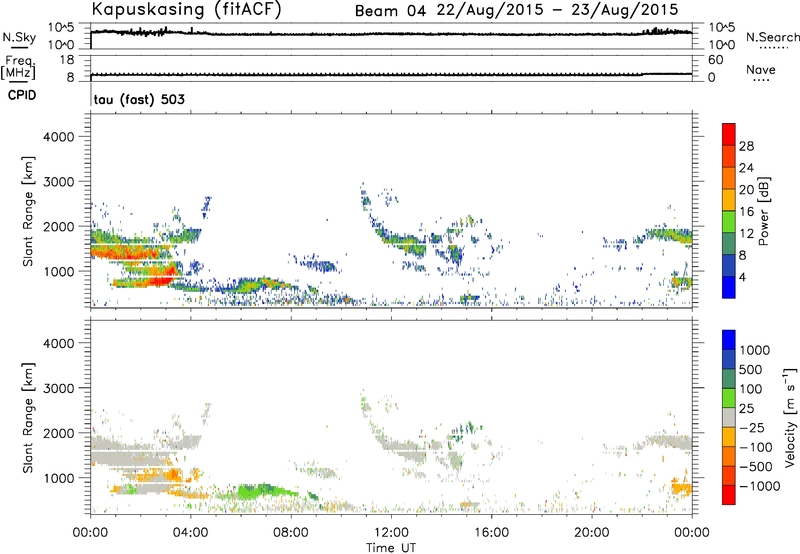Click the '3000' range tick on velocity panel
Image resolution: width=800 pixels, height=554 pixels.
tap(59, 388)
